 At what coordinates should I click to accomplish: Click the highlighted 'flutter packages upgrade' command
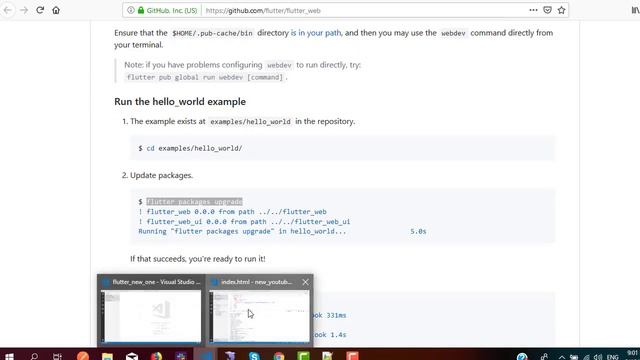[x=194, y=202]
